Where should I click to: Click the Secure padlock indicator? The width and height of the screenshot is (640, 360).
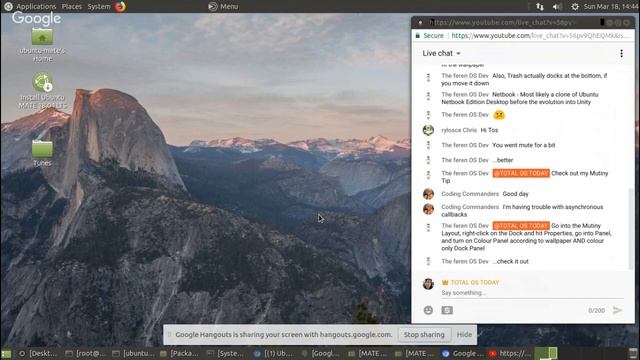click(x=429, y=36)
